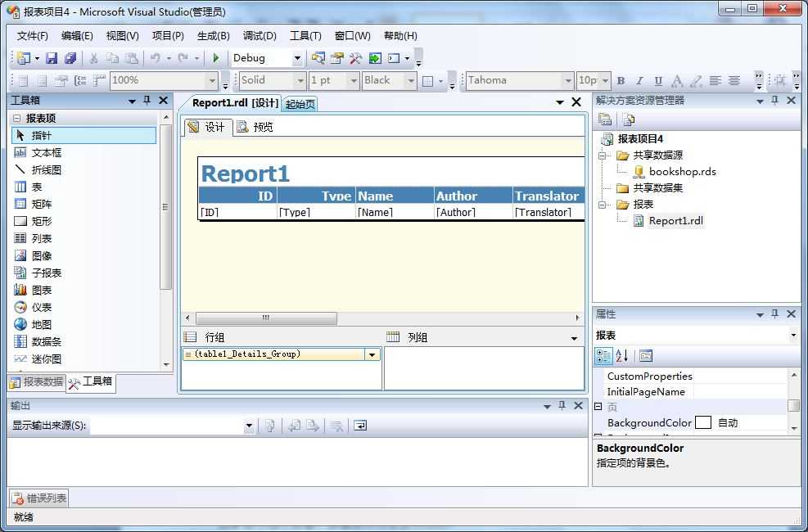Collapse the 共享数据源 folder node
Screen dimensions: 808x532
tap(602, 155)
